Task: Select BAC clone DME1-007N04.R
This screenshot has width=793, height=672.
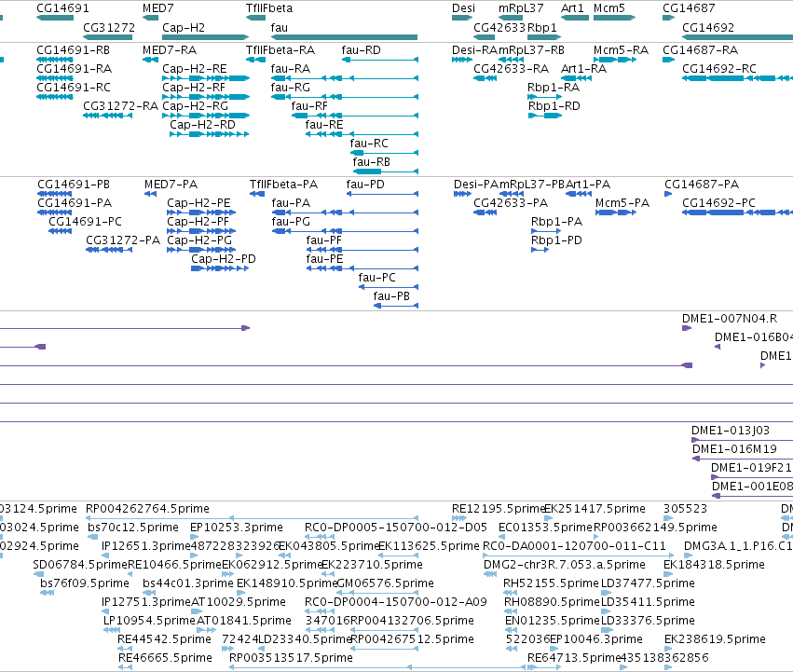Action: pyautogui.click(x=687, y=328)
